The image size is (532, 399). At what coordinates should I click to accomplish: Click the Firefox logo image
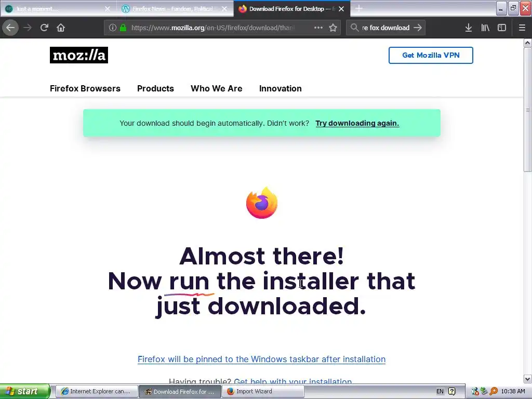tap(262, 203)
